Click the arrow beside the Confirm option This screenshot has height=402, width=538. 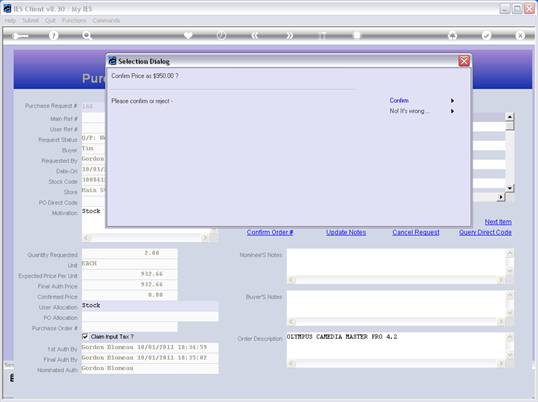(x=452, y=100)
